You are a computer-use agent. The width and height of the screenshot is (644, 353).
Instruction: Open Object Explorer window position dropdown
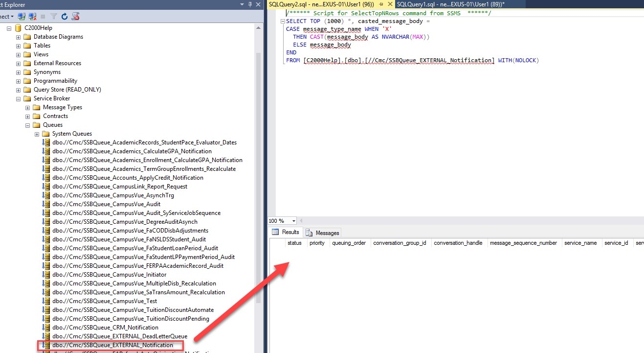243,4
